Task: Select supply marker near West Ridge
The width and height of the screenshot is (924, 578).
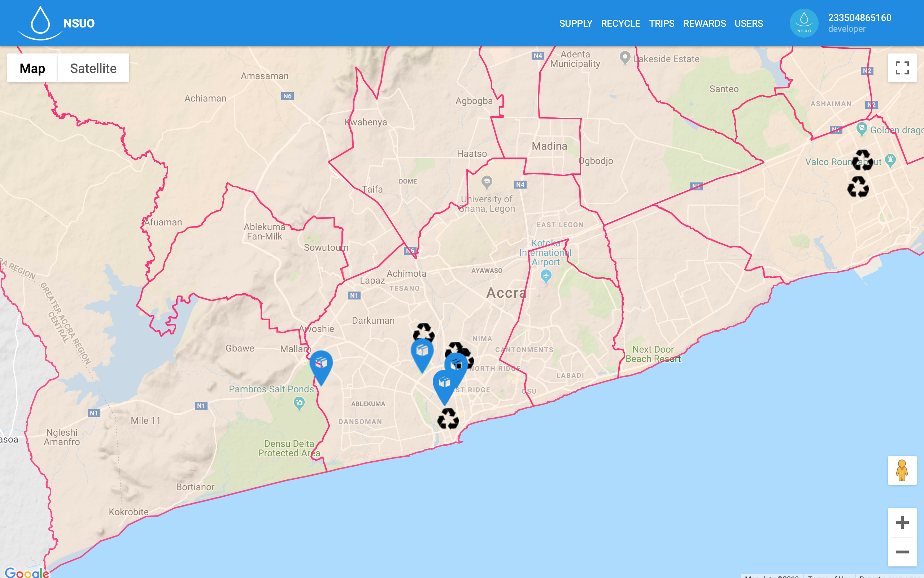Action: [x=444, y=387]
